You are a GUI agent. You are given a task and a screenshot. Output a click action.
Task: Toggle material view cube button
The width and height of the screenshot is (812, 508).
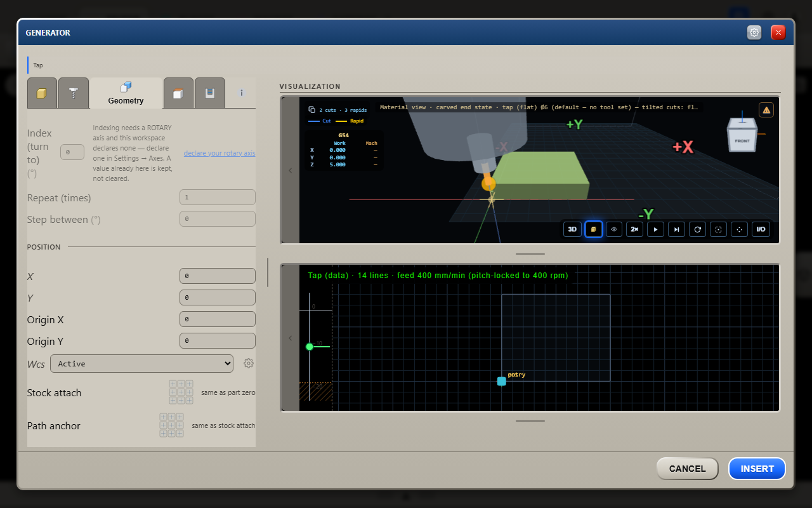(593, 229)
